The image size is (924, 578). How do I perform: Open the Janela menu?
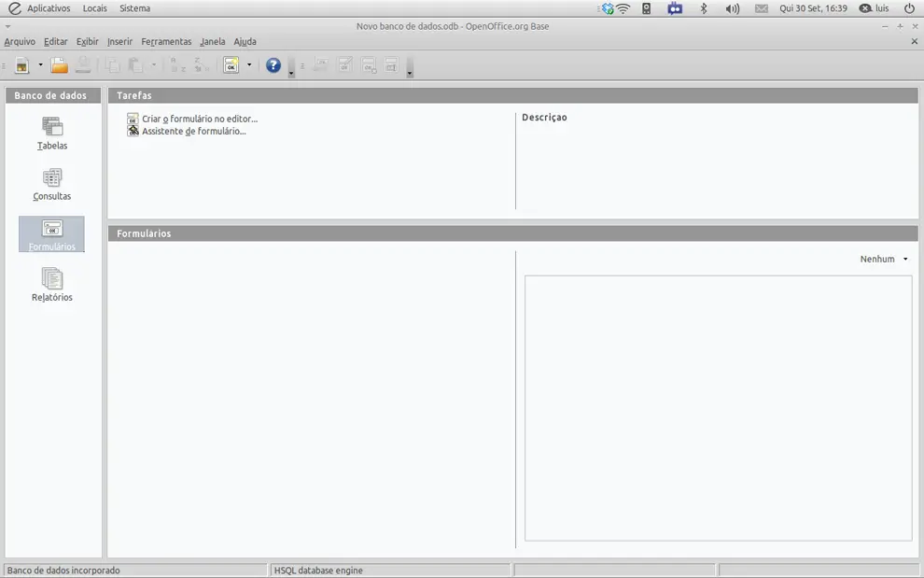[x=212, y=41]
